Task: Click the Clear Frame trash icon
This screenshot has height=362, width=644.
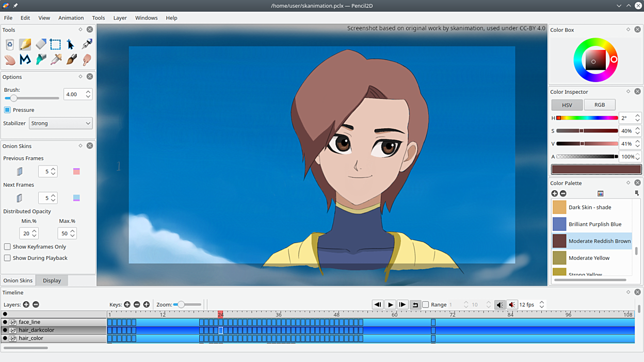Action: click(x=10, y=44)
